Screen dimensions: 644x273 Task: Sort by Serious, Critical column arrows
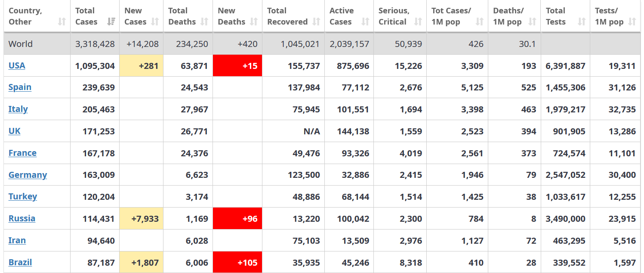click(418, 22)
